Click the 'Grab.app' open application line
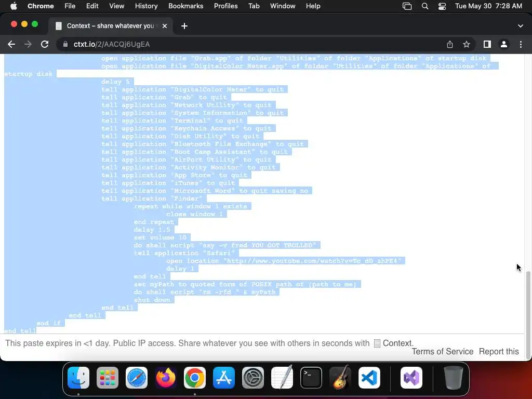This screenshot has width=532, height=399. point(294,58)
